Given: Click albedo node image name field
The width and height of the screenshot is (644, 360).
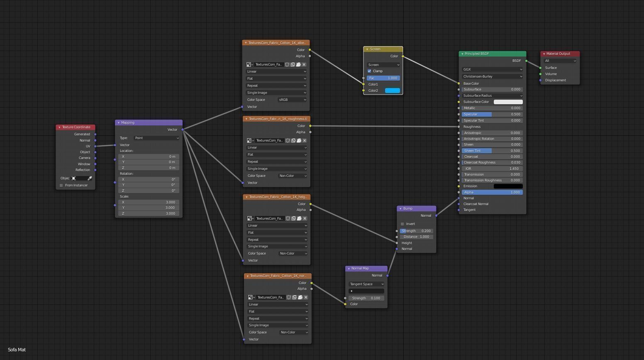Looking at the screenshot, I should click(x=268, y=64).
